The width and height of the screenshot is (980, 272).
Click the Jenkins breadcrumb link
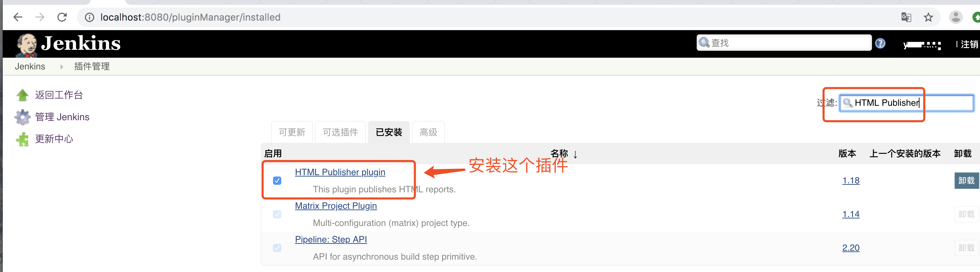[x=30, y=67]
